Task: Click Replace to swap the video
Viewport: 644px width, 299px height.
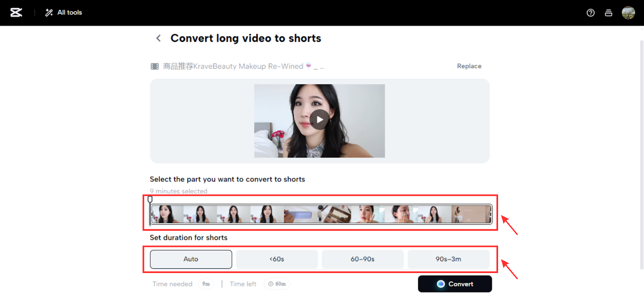Action: click(469, 66)
